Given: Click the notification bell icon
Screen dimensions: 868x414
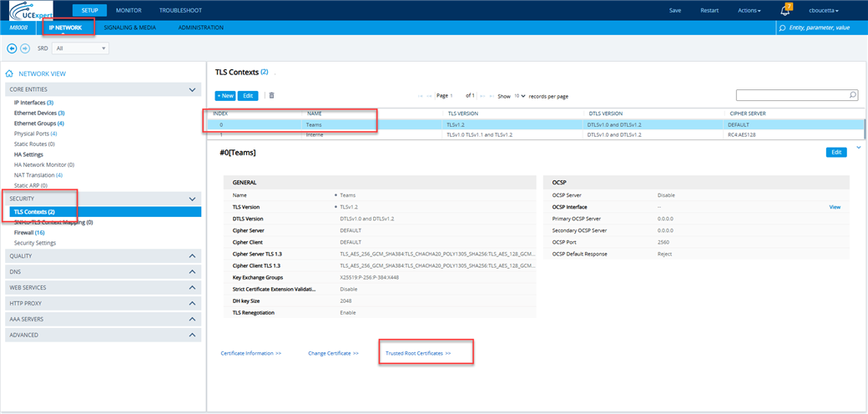Looking at the screenshot, I should (785, 11).
